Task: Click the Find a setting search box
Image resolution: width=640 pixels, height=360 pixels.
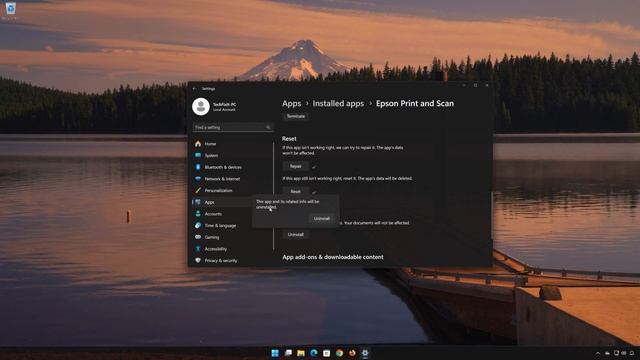Action: (x=232, y=127)
